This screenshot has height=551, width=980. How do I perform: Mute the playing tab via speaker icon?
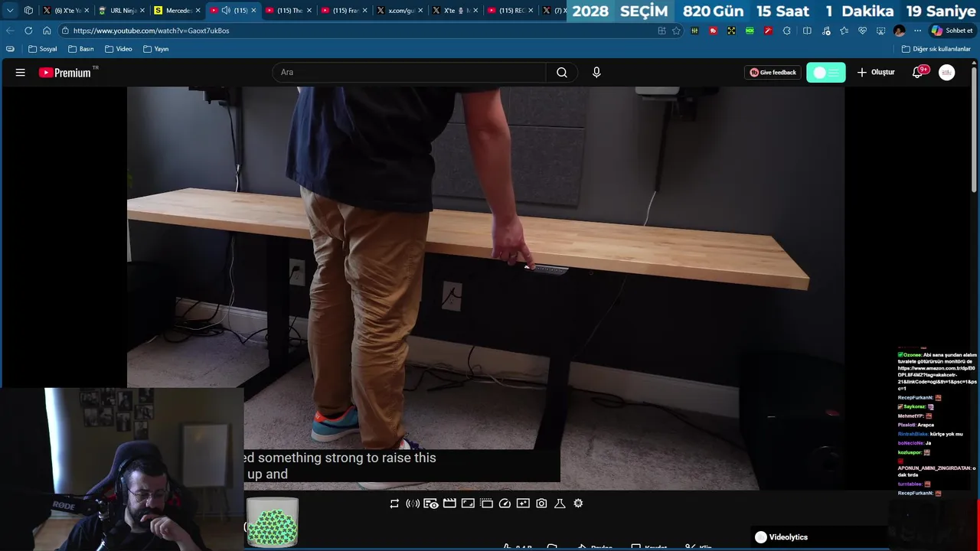226,11
